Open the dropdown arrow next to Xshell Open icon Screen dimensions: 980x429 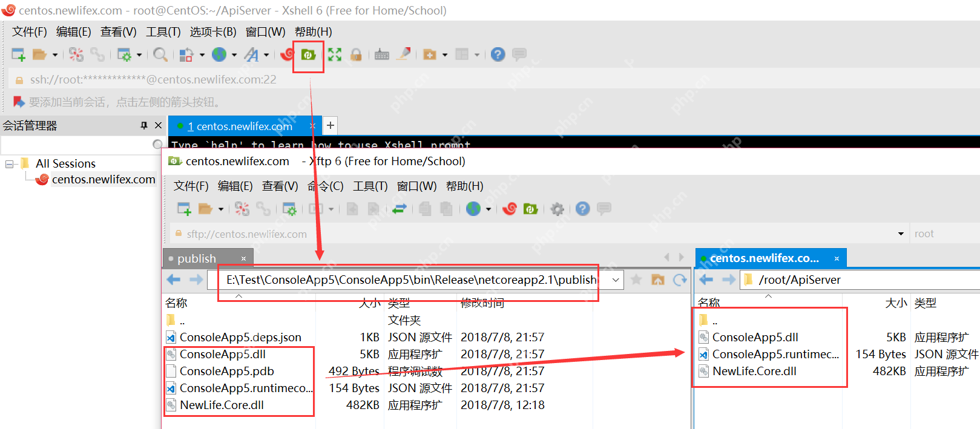55,54
